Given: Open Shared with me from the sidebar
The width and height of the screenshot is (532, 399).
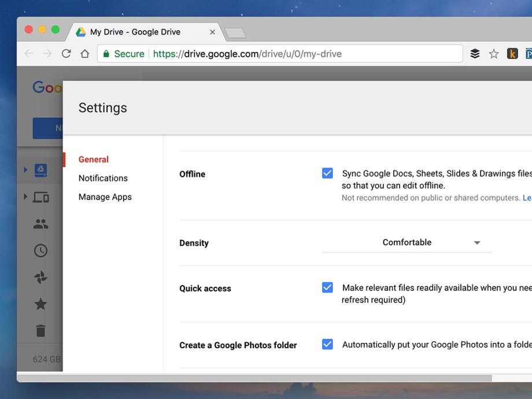Looking at the screenshot, I should (x=40, y=224).
